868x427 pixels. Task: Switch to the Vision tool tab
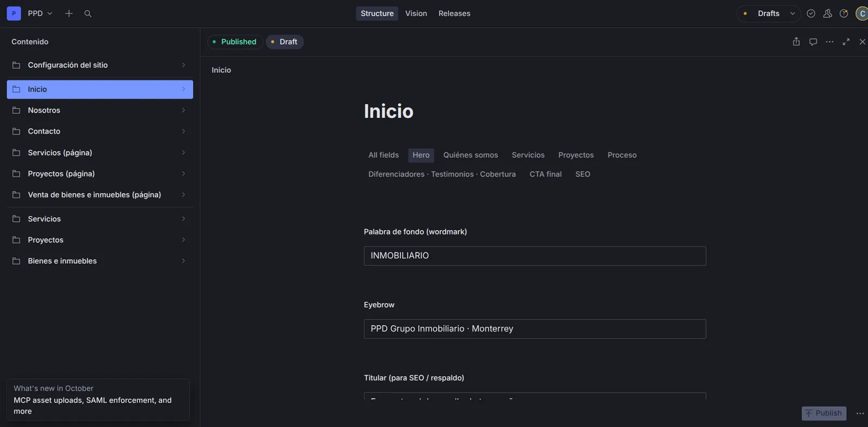pyautogui.click(x=416, y=14)
